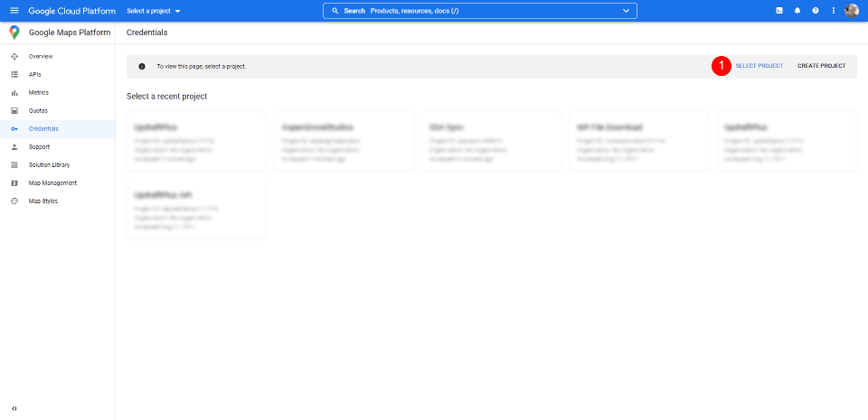Select Map Styles in sidebar
Screen dimensions: 868x420
42,201
